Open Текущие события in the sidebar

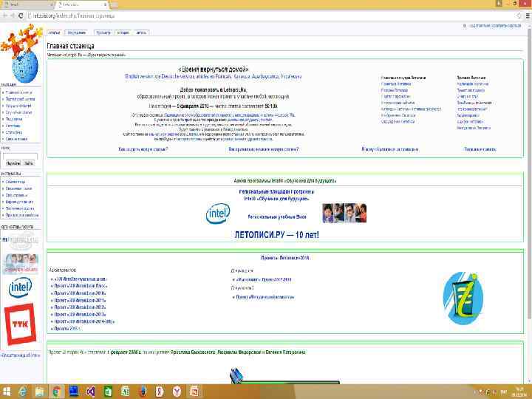tap(18, 106)
